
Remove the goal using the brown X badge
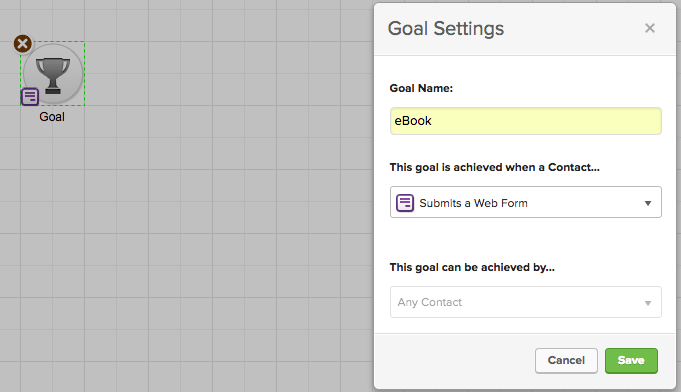[x=23, y=44]
